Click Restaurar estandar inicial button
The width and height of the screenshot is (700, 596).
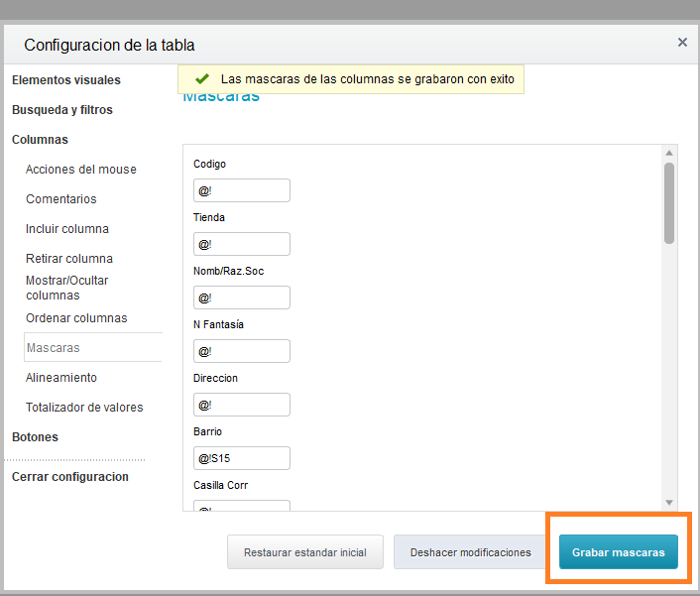click(305, 552)
